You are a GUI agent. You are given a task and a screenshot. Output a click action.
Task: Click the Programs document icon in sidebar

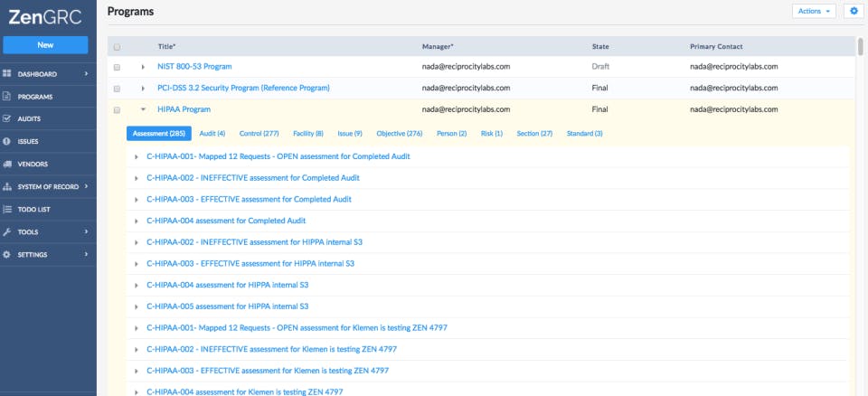tap(7, 97)
